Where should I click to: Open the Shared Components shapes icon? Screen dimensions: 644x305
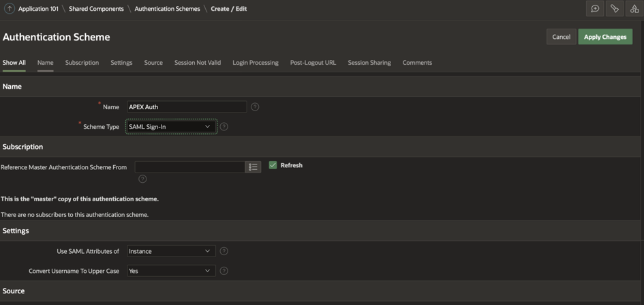tap(634, 9)
